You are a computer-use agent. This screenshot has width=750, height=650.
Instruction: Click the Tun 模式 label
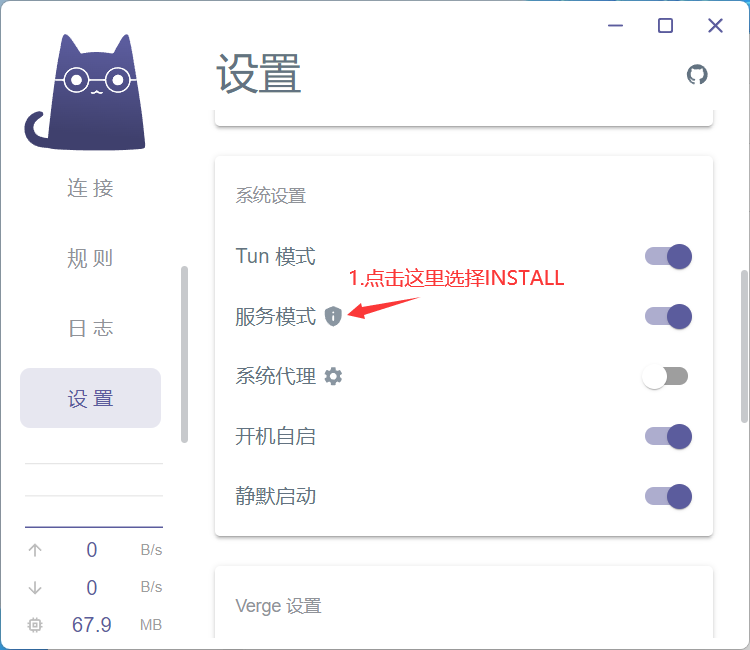click(276, 256)
